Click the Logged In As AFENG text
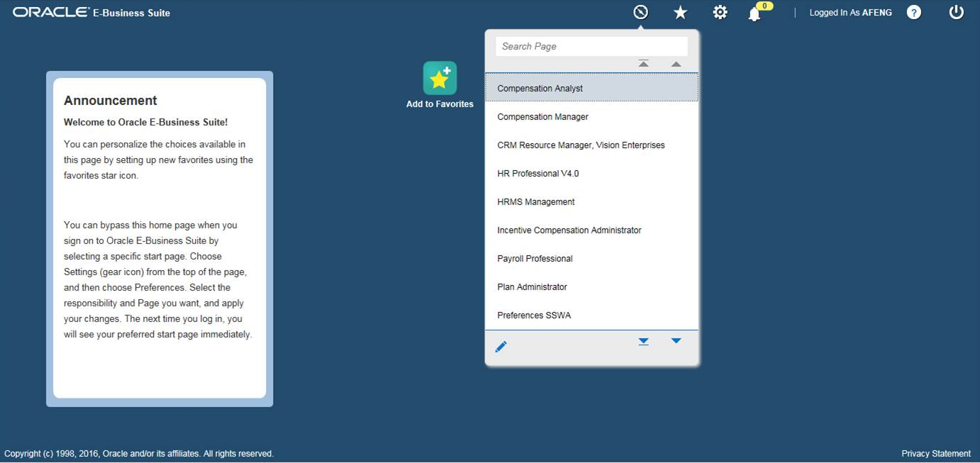The height and width of the screenshot is (463, 980). [x=850, y=13]
